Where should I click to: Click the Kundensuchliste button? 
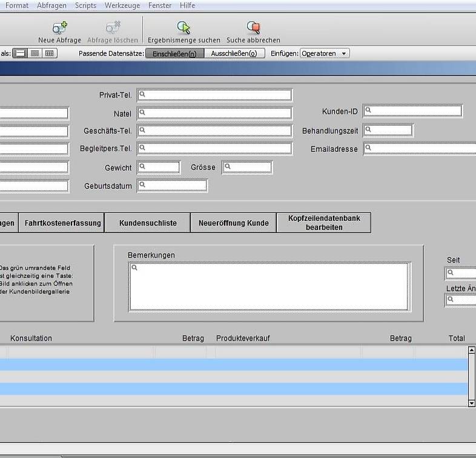coord(148,223)
